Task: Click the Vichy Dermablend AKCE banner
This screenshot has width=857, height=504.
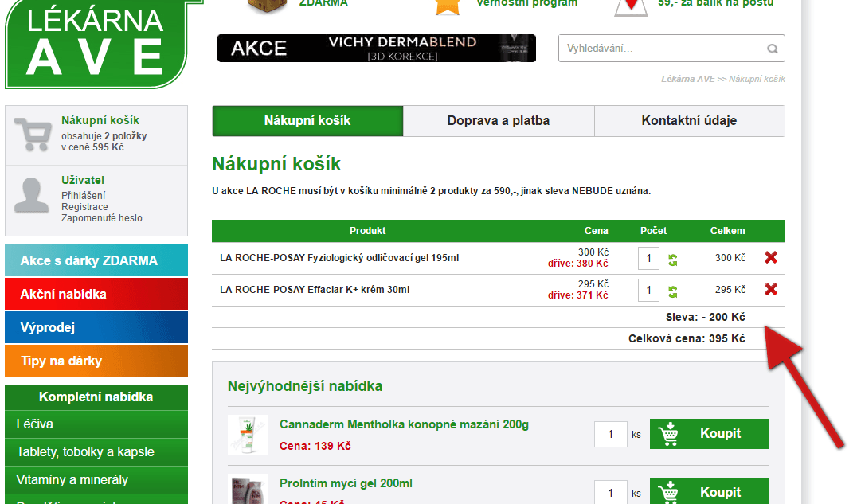Action: (x=377, y=48)
